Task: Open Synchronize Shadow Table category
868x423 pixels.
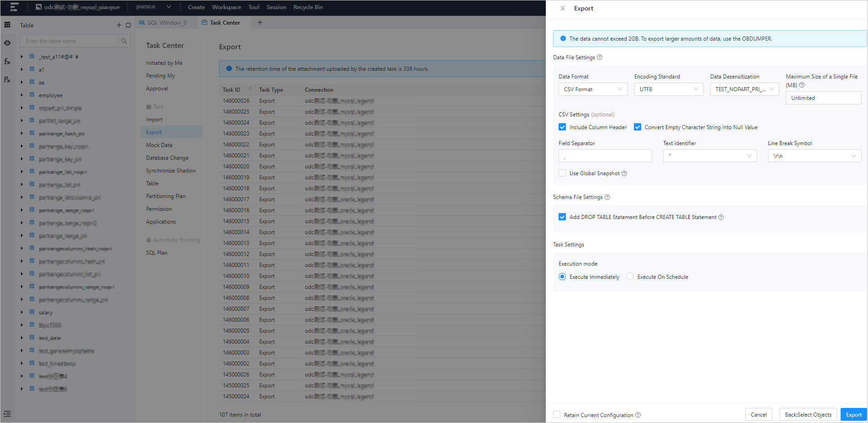Action: pyautogui.click(x=171, y=177)
